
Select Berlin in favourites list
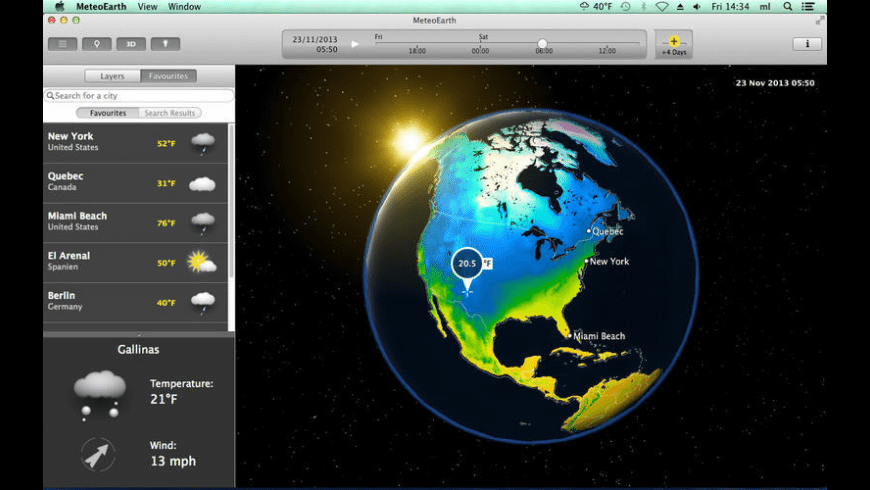[135, 302]
